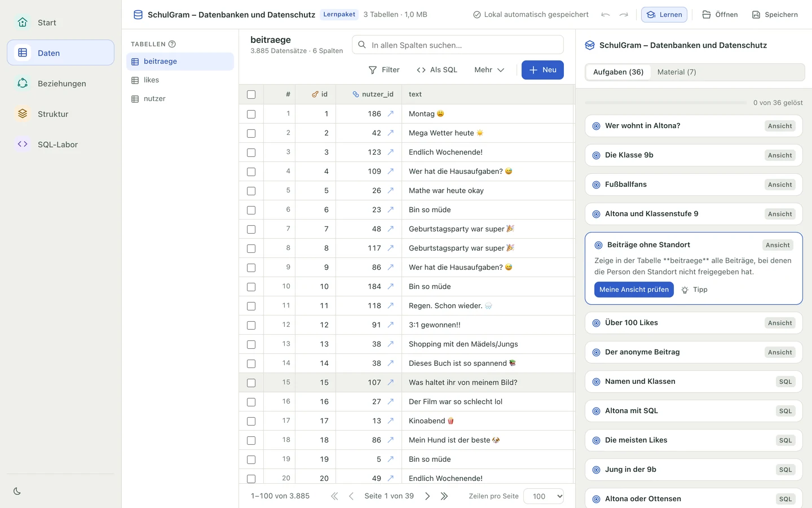
Task: Click the Speichern button
Action: (x=775, y=15)
